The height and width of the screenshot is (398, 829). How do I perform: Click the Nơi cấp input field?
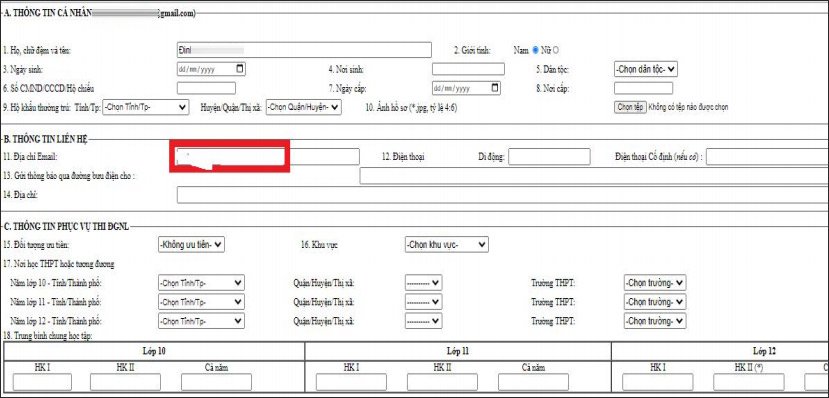pos(643,88)
